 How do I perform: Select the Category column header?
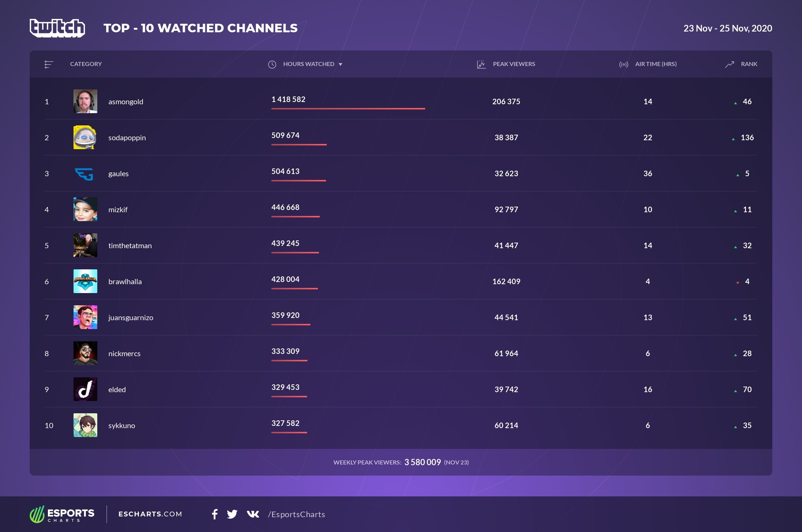coord(86,64)
